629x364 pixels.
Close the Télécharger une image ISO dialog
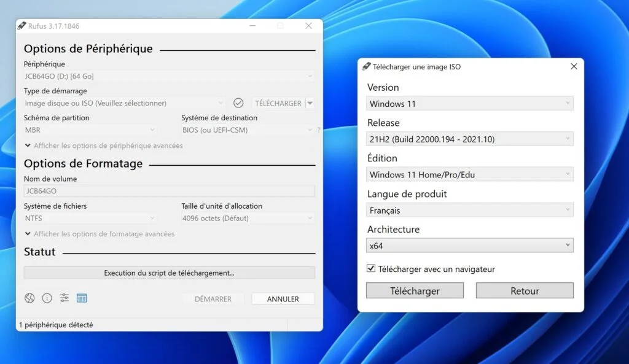click(x=574, y=66)
